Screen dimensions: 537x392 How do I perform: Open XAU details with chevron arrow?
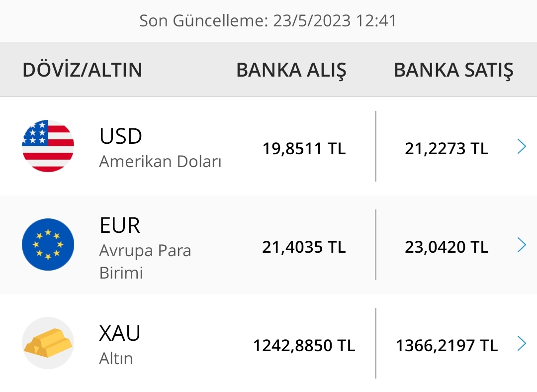click(522, 343)
